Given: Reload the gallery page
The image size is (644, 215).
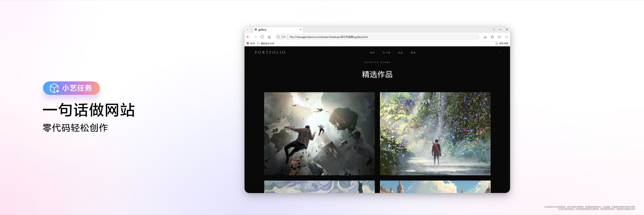Looking at the screenshot, I should click(x=262, y=37).
